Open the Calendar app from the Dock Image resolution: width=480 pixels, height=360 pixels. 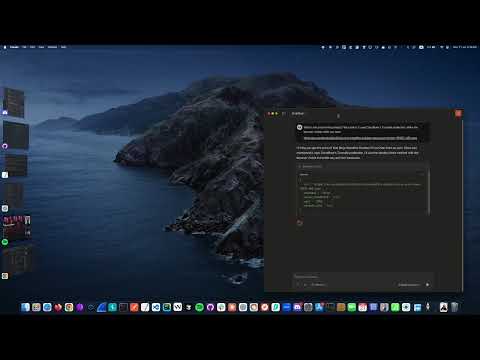tap(363, 307)
